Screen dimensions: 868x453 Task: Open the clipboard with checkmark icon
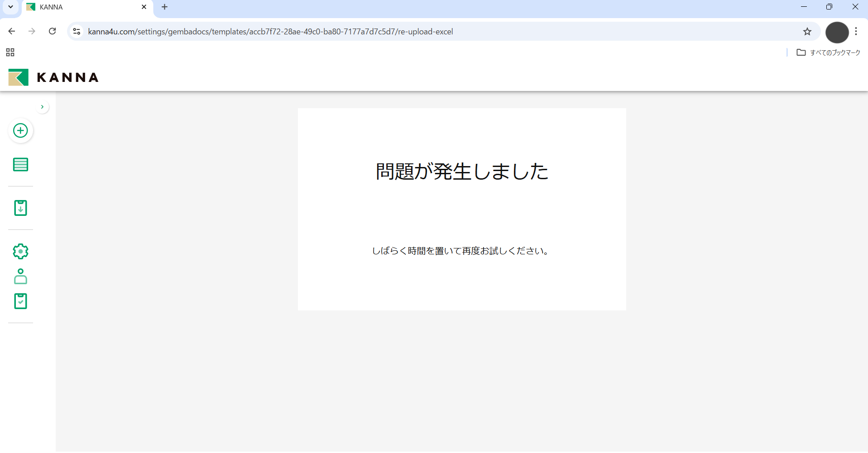(20, 301)
